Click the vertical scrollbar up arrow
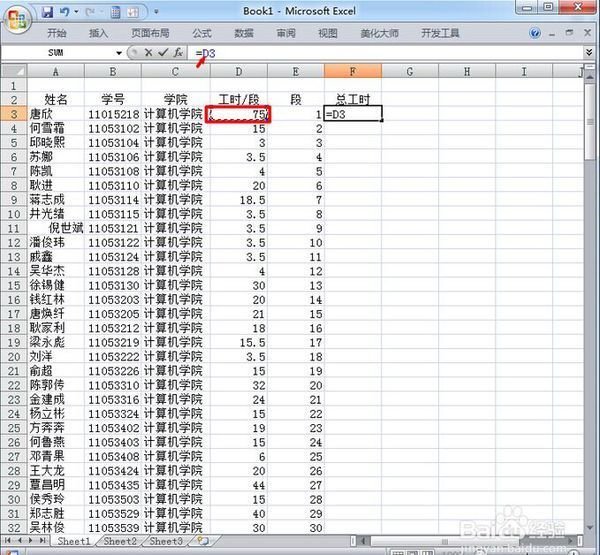The width and height of the screenshot is (600, 555). point(590,78)
